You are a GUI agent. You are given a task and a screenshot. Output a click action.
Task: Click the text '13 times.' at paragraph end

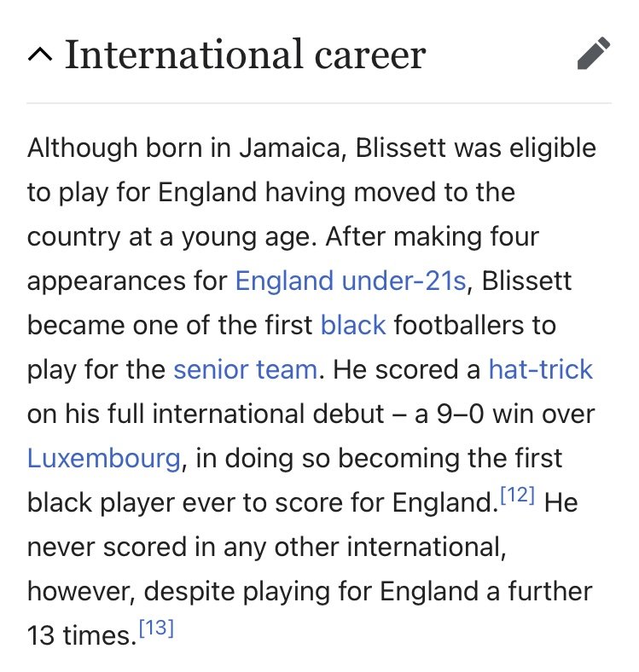82,635
